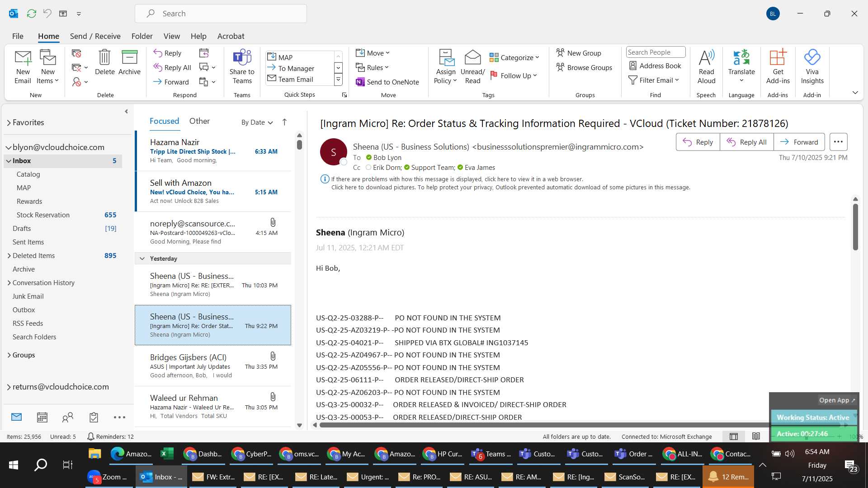This screenshot has width=868, height=488.
Task: Open the File menu
Action: [x=18, y=36]
